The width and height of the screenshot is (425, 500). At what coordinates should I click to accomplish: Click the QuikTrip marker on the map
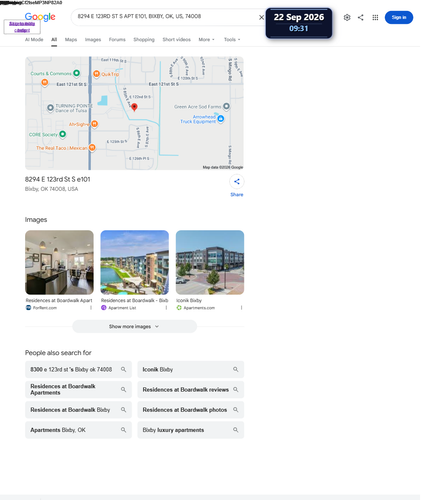pos(96,74)
